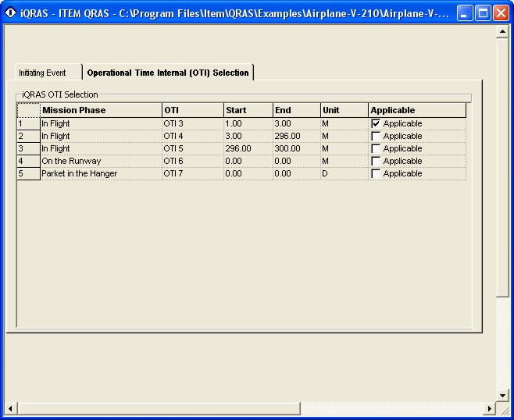Check Applicable box for OTI 5
The image size is (514, 420).
coord(377,148)
